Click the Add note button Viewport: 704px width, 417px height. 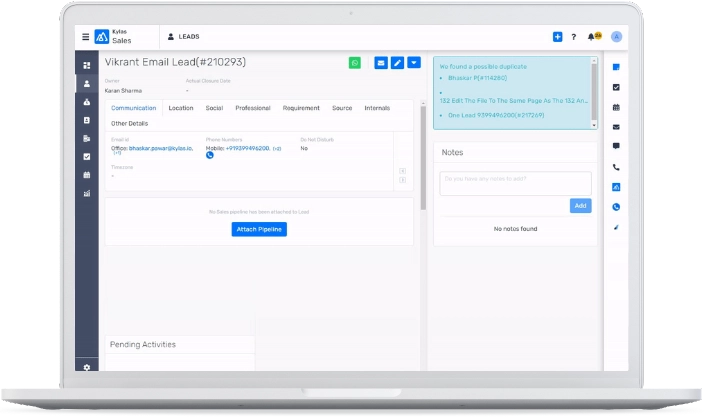click(x=581, y=206)
